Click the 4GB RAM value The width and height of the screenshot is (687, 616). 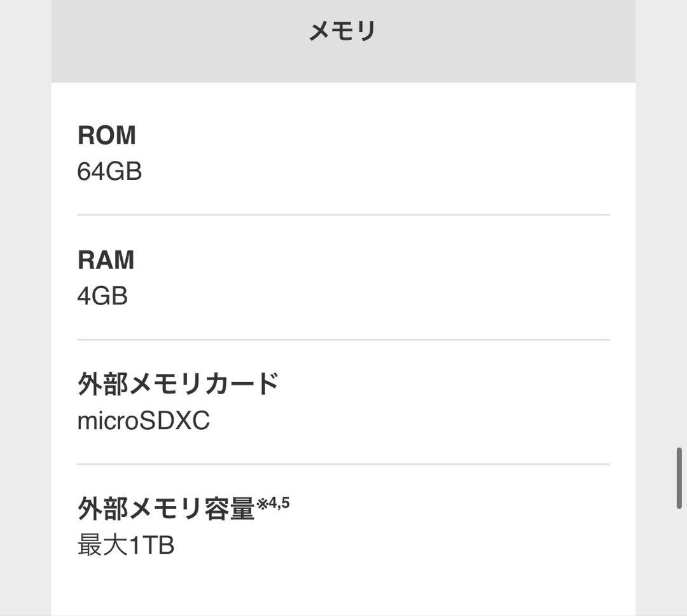click(x=102, y=296)
